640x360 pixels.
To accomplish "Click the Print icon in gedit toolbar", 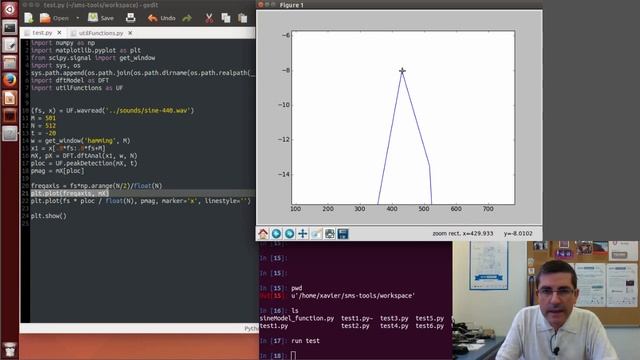I will 131,18.
